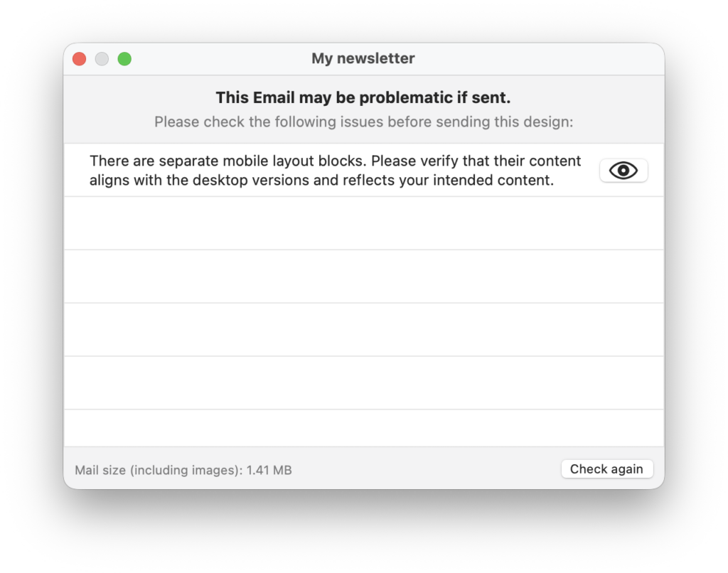Click the 'Please check the following issues' subtitle
Image resolution: width=728 pixels, height=573 pixels.
363,122
